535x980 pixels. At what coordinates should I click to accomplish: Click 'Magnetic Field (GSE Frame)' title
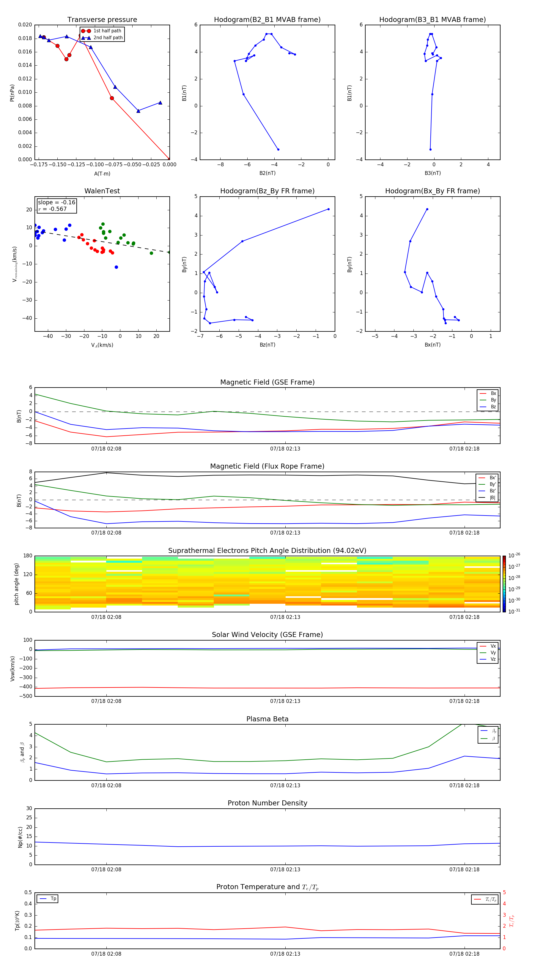pyautogui.click(x=267, y=382)
